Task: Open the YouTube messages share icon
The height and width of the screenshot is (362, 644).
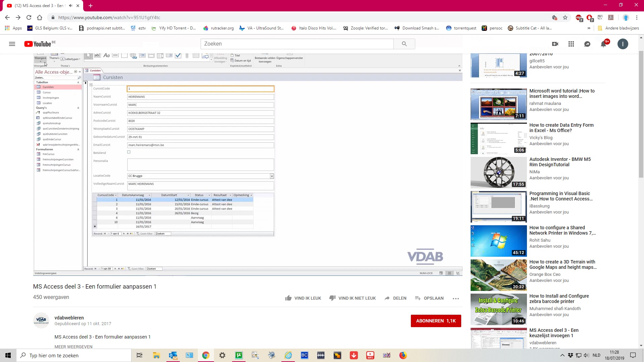Action: point(587,44)
